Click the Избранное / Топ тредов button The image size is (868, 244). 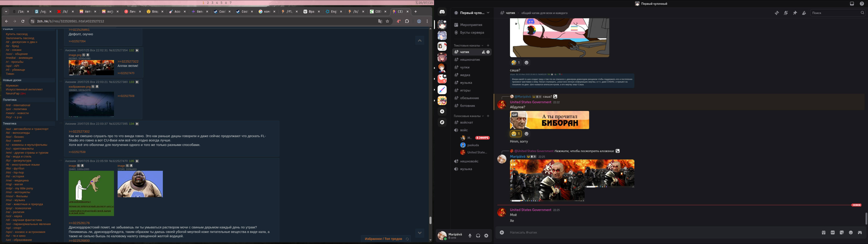383,239
